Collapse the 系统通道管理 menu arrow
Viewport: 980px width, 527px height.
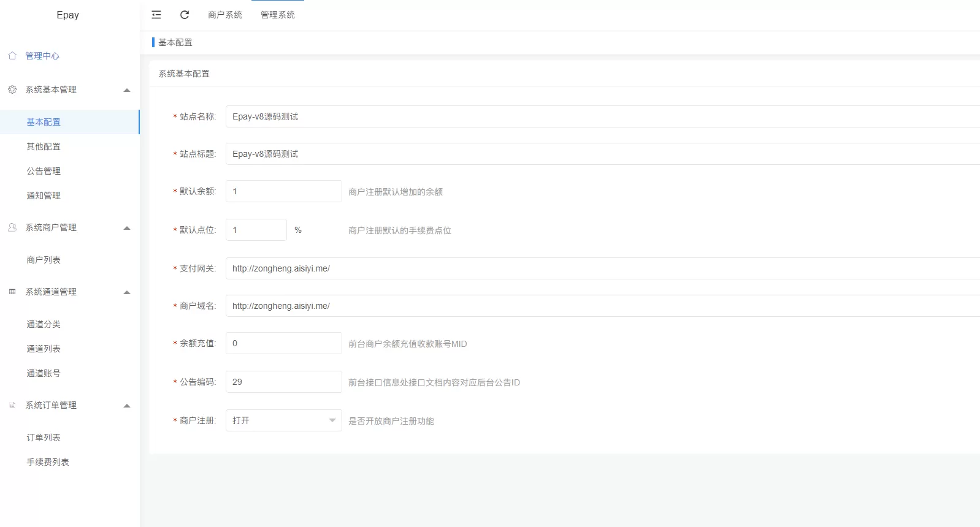click(x=127, y=292)
